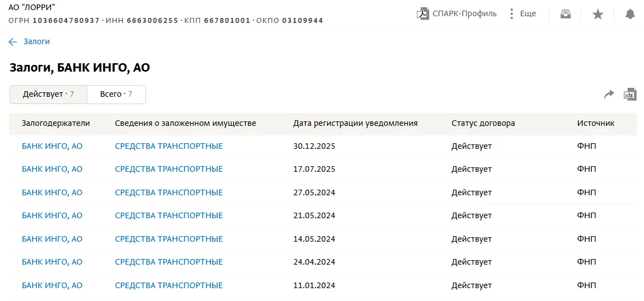Click the share arrow icon
This screenshot has width=644, height=301.
[609, 95]
